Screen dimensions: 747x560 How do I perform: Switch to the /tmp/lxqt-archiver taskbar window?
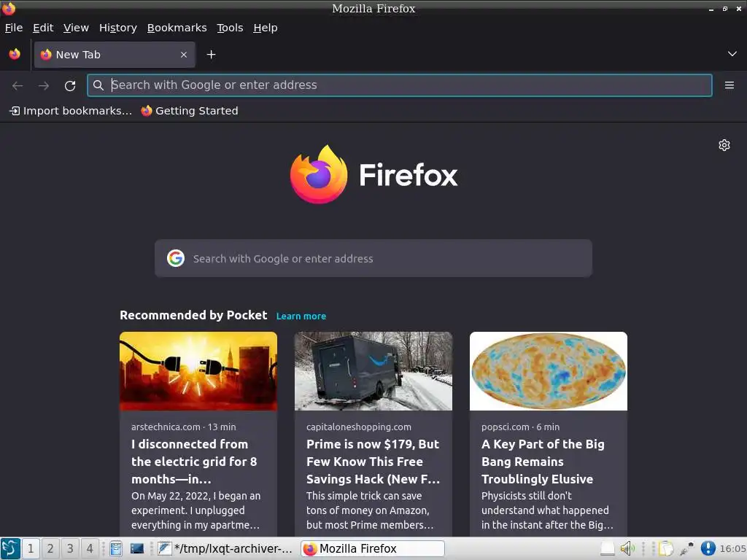[x=225, y=548]
